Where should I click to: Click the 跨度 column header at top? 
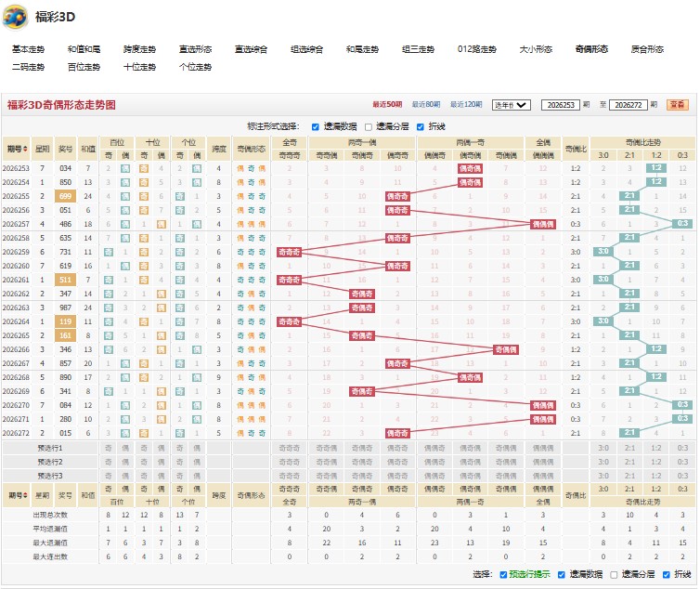click(x=219, y=149)
